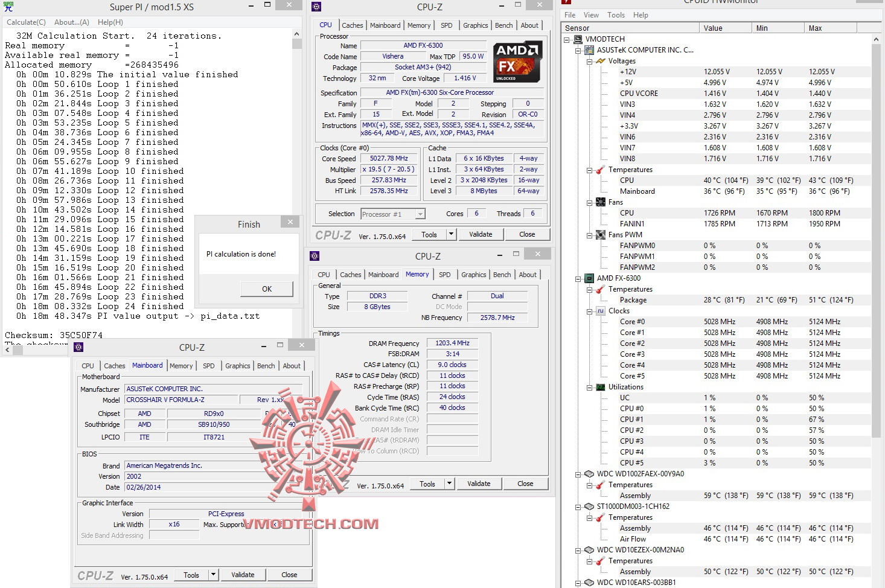Open the Help(H) menu in Super PI
Image resolution: width=885 pixels, height=588 pixels.
(x=110, y=22)
